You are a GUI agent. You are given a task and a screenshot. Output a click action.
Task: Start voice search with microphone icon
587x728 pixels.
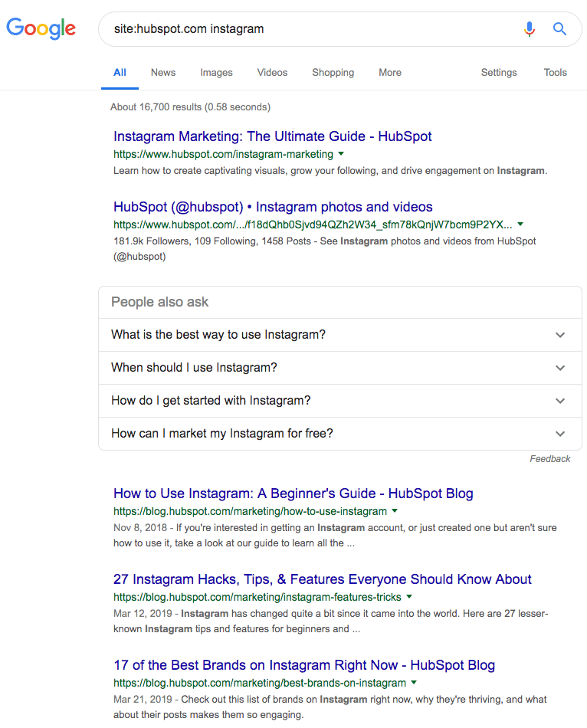coord(529,29)
